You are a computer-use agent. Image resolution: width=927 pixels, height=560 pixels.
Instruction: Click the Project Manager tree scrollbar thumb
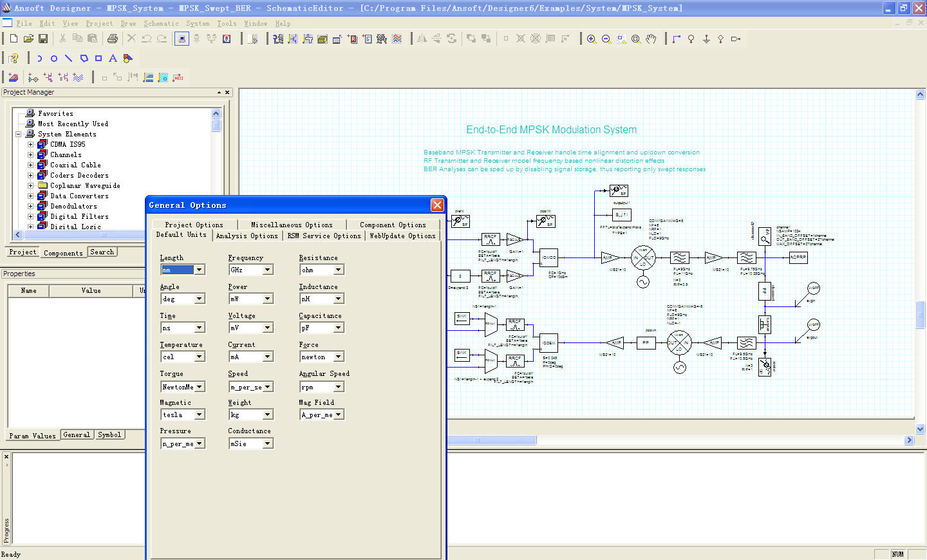point(216,125)
